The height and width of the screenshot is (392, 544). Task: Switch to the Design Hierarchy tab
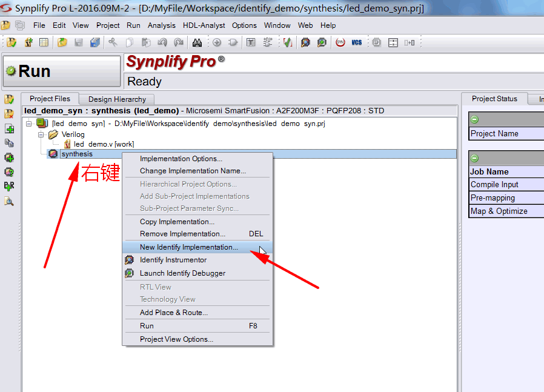(x=117, y=99)
